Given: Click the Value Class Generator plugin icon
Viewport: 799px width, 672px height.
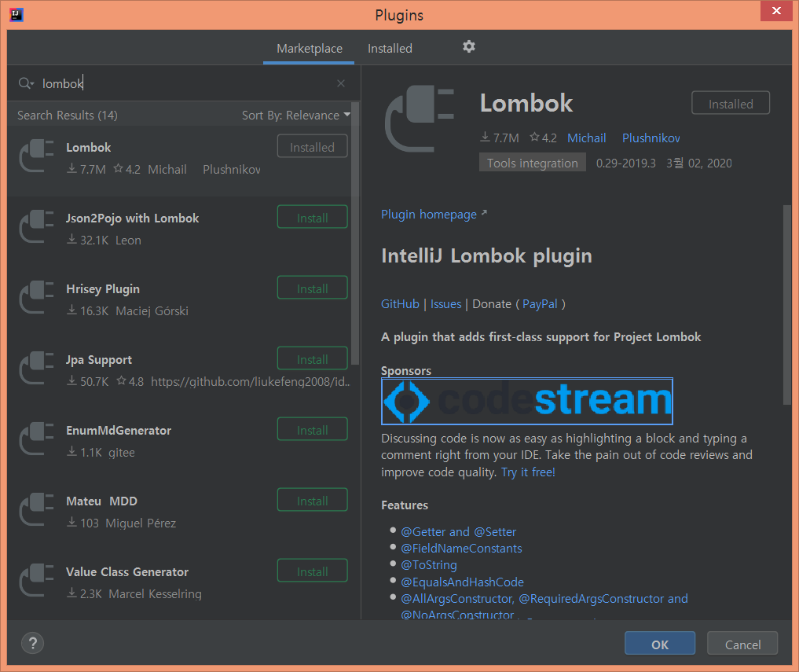Looking at the screenshot, I should (36, 581).
